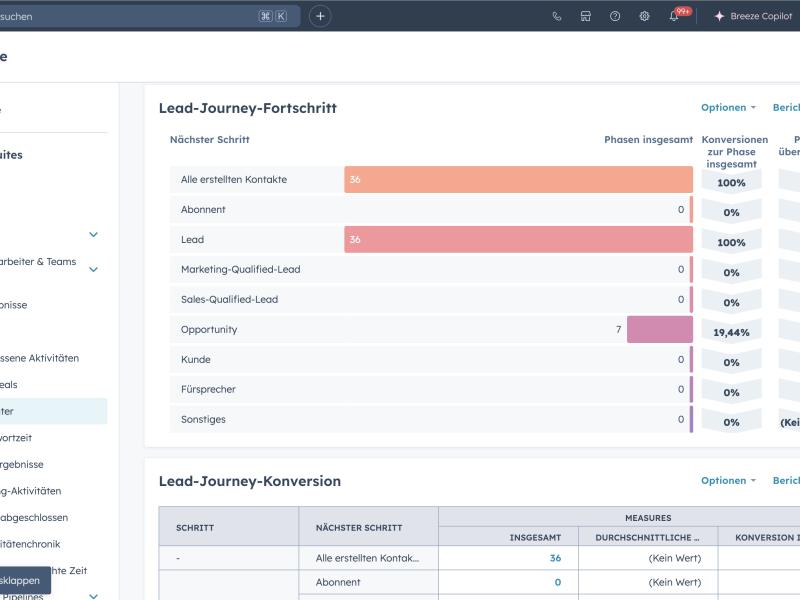Expand the Mitarbeiter & Teams section chevron

(x=92, y=269)
